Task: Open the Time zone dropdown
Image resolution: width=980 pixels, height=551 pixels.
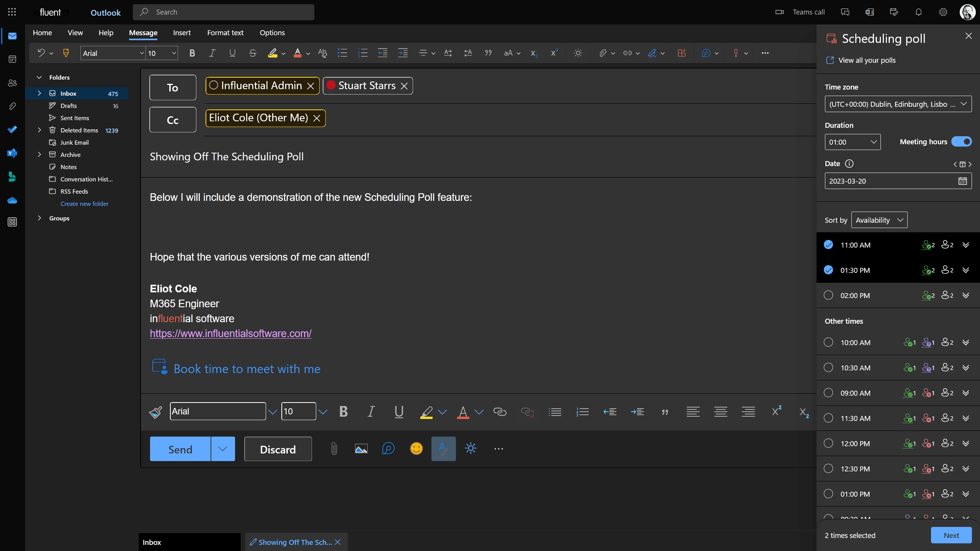Action: (898, 104)
